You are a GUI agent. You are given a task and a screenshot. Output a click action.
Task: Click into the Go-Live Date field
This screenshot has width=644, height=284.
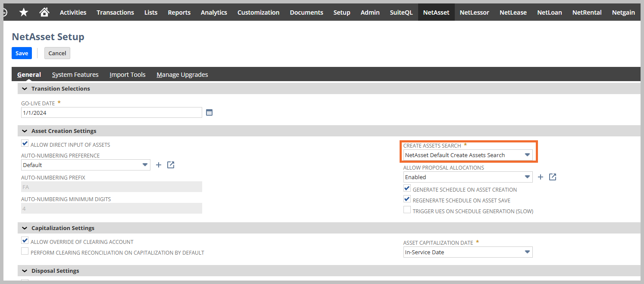pos(112,113)
